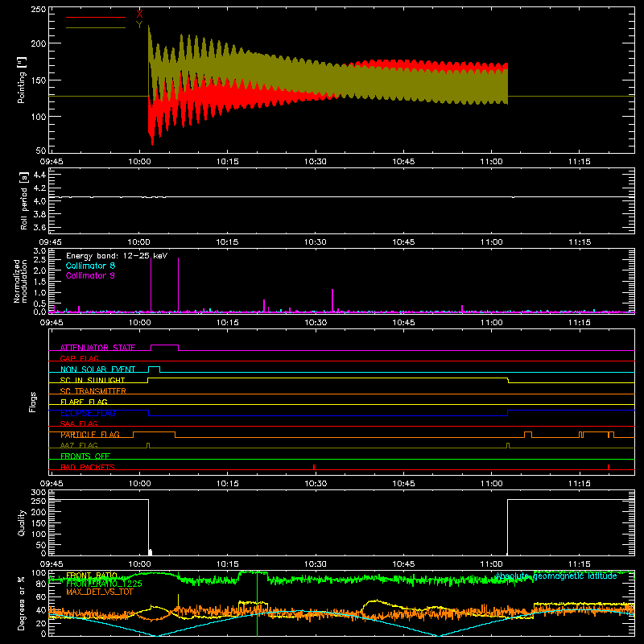Click the 250 tick on the Pointing axis
This screenshot has width=644, height=644.
[x=39, y=10]
